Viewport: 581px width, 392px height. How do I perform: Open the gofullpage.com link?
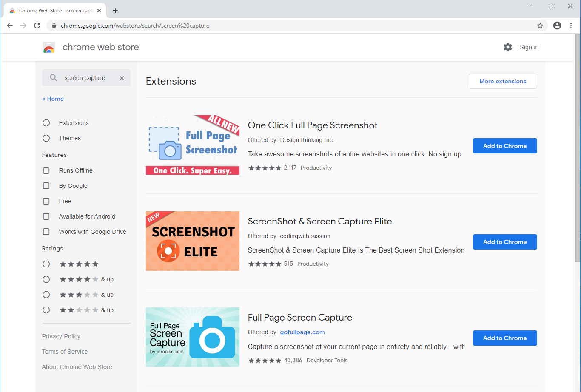[x=302, y=332]
